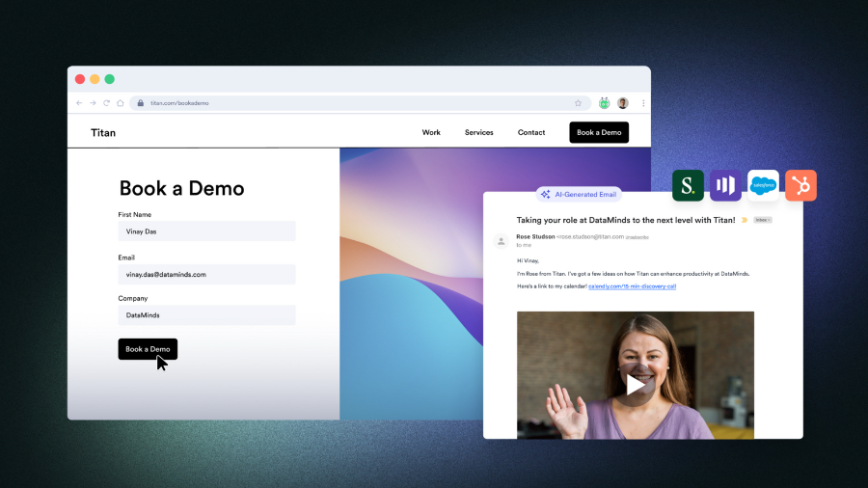Viewport: 868px width, 488px height.
Task: Open the browser profile avatar
Action: [623, 103]
